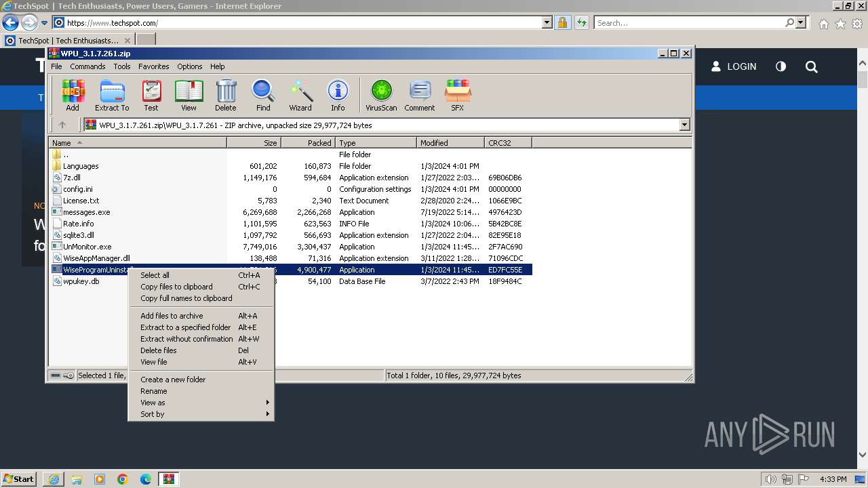Choose Copy files to clipboard

point(201,287)
